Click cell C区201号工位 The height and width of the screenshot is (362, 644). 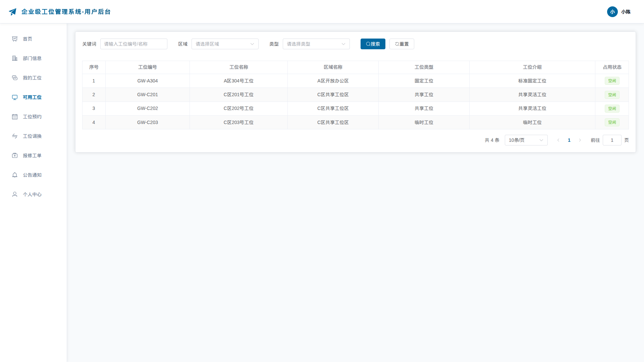239,95
